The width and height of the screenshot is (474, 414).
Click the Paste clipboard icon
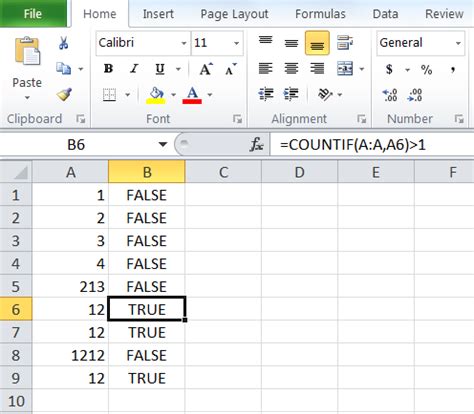27,51
